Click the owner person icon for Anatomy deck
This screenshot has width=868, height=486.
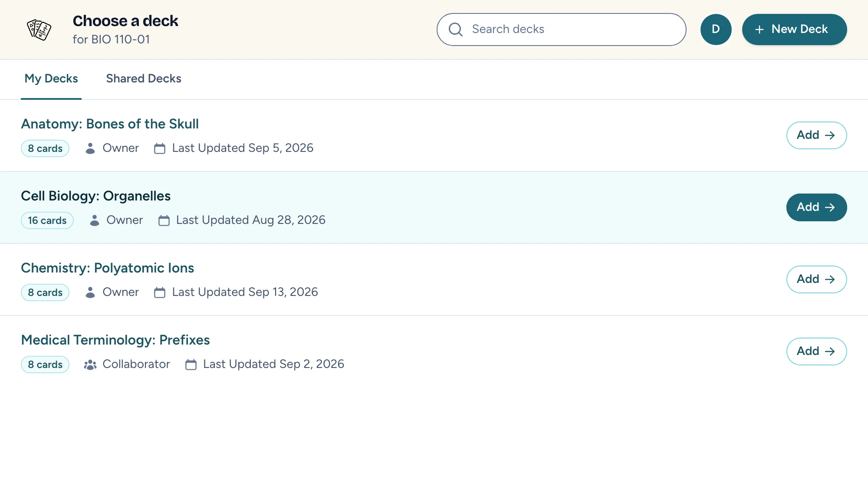90,148
